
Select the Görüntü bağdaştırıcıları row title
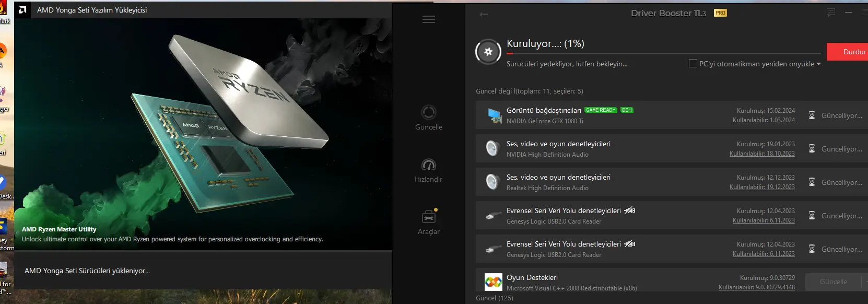544,110
